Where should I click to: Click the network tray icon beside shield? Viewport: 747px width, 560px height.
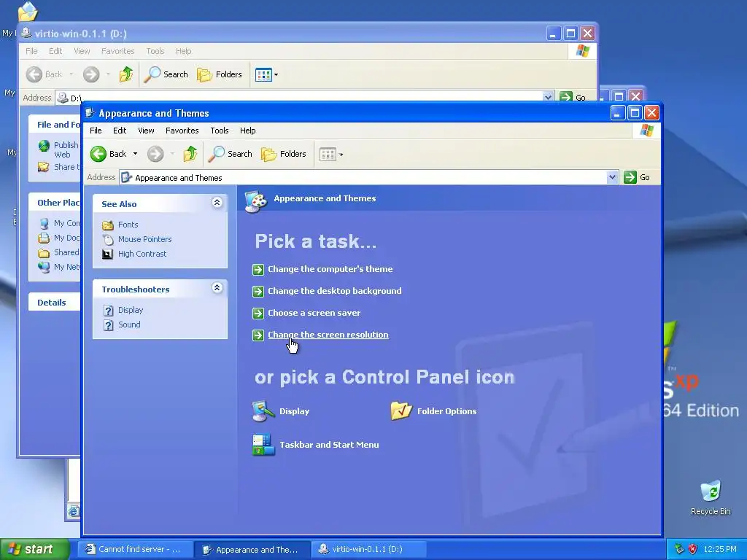(x=679, y=549)
